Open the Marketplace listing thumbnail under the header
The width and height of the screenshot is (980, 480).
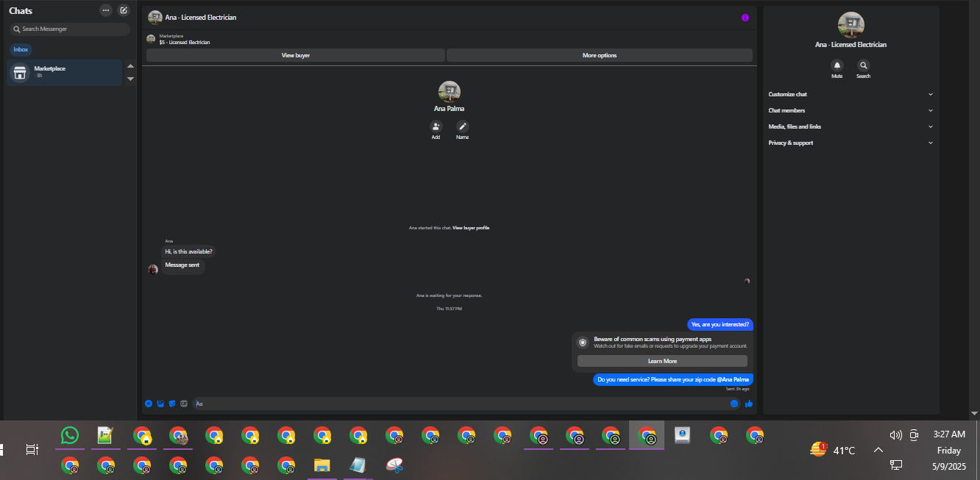[x=151, y=39]
